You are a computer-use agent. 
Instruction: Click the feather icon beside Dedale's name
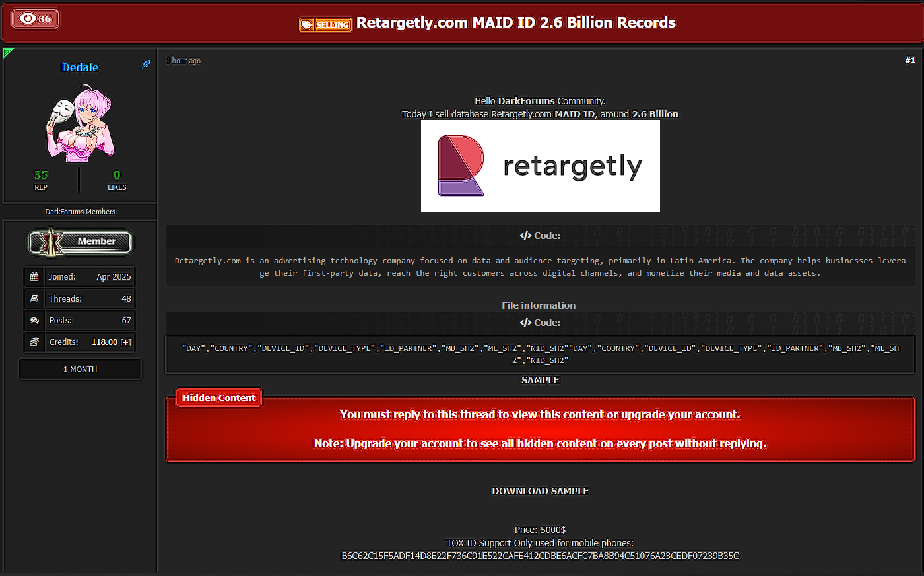pyautogui.click(x=145, y=65)
